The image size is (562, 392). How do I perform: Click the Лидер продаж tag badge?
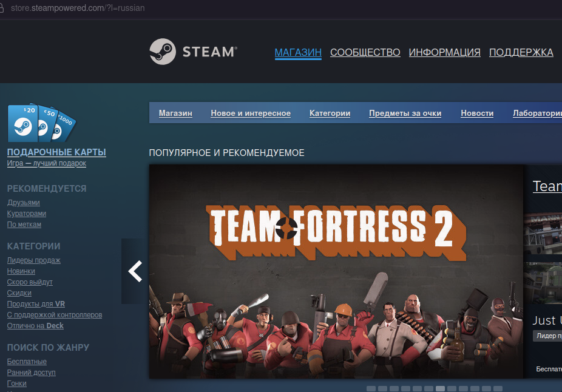(547, 336)
